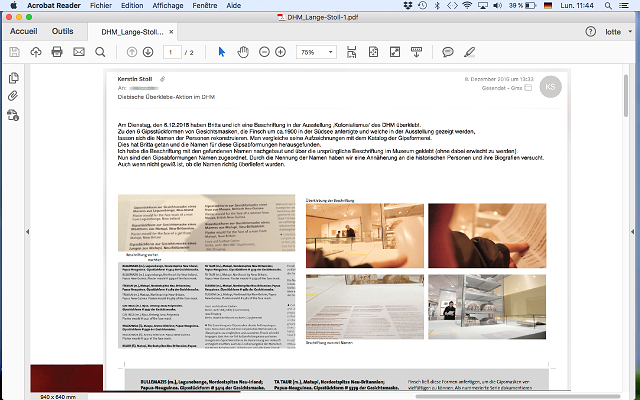This screenshot has height=400, width=640.
Task: Upload the file to Document Cloud
Action: tap(36, 52)
